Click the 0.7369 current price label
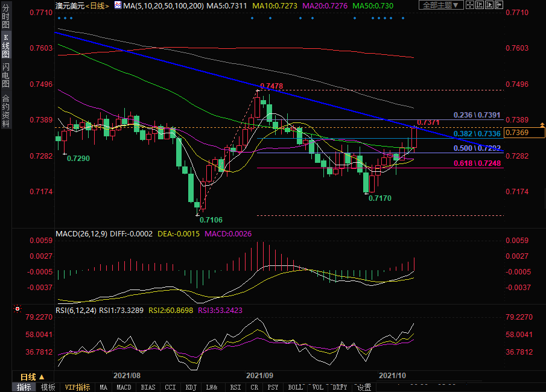546x392 pixels. pos(525,133)
